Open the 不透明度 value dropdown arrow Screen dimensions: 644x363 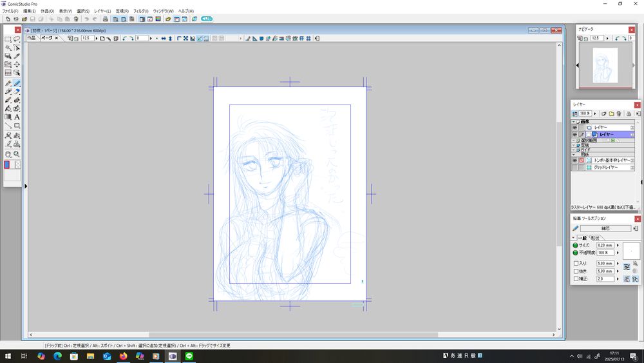[618, 253]
